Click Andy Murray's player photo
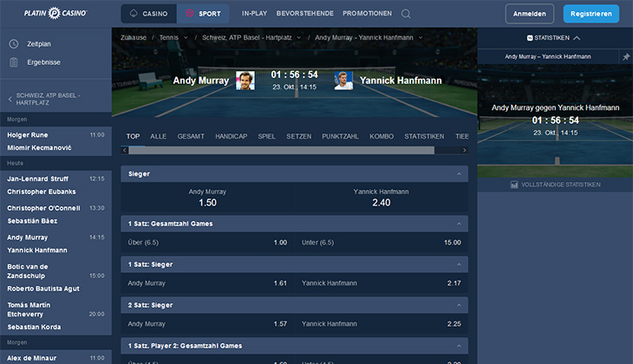Image resolution: width=633 pixels, height=364 pixels. click(x=245, y=81)
